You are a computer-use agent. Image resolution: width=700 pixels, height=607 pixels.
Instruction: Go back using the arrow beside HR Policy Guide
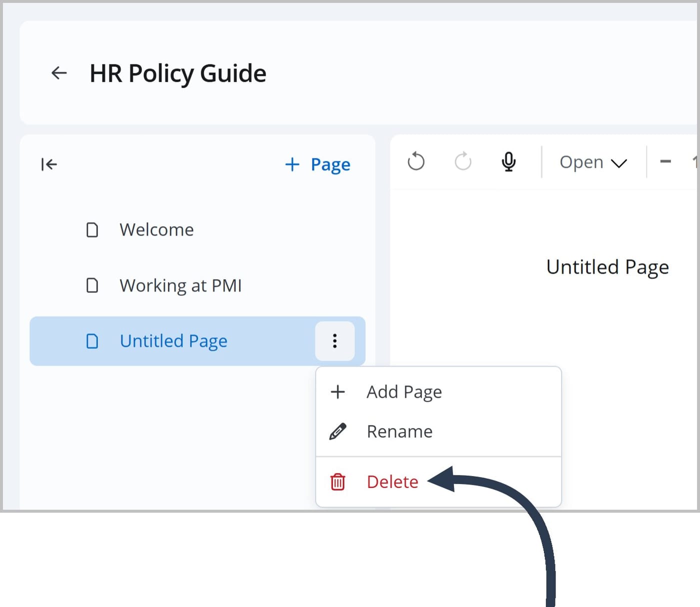59,73
